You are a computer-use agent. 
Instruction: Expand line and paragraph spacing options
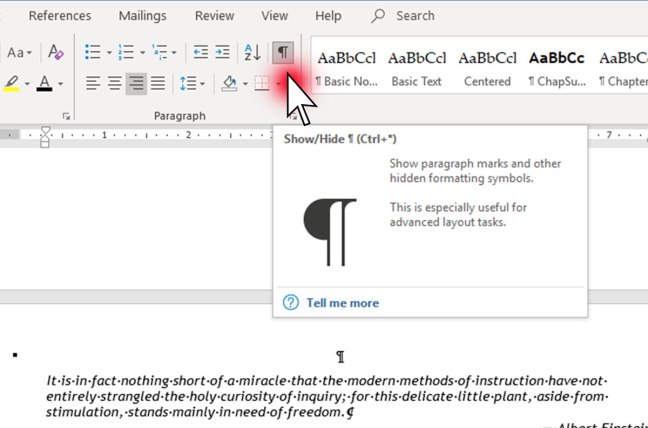(191, 84)
